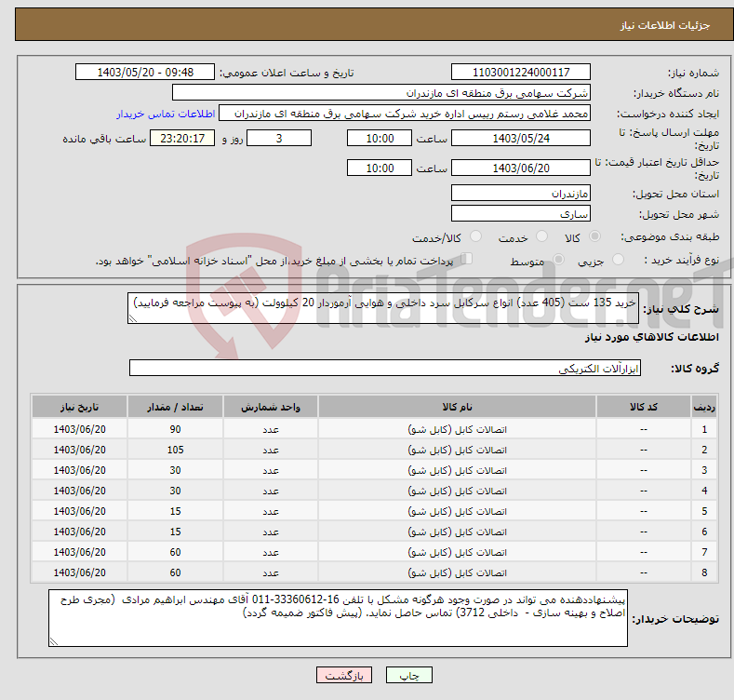The height and width of the screenshot is (700, 734).
Task: Click the unit عدد in row 6
Action: pos(271,532)
